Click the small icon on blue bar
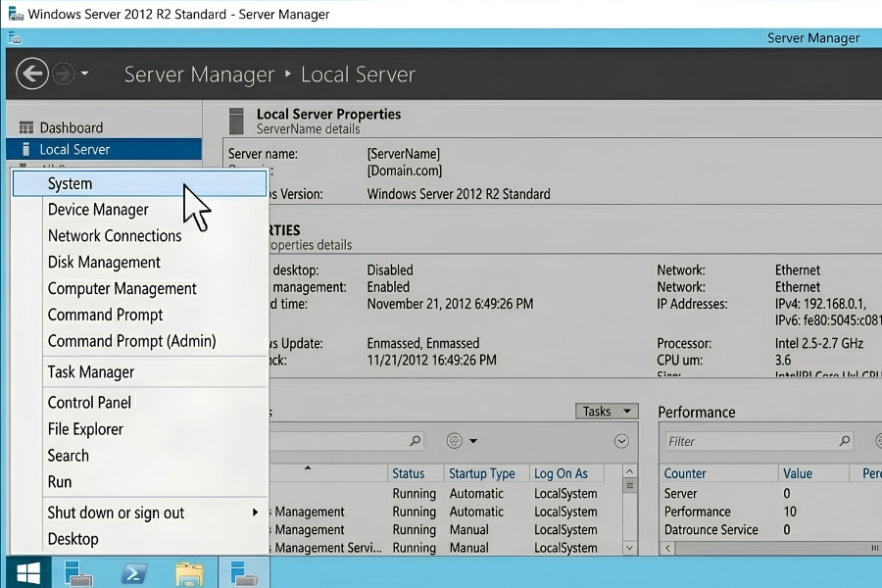The height and width of the screenshot is (588, 882). (x=15, y=38)
